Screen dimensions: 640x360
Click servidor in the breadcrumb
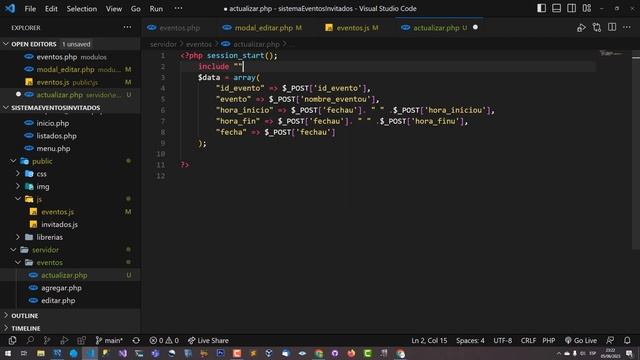click(x=163, y=44)
